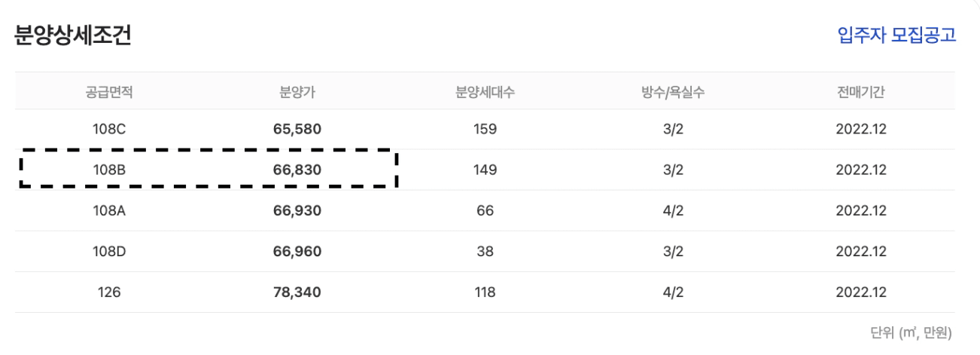Open the 입주자 모집공고 link
980x355 pixels.
pyautogui.click(x=896, y=35)
